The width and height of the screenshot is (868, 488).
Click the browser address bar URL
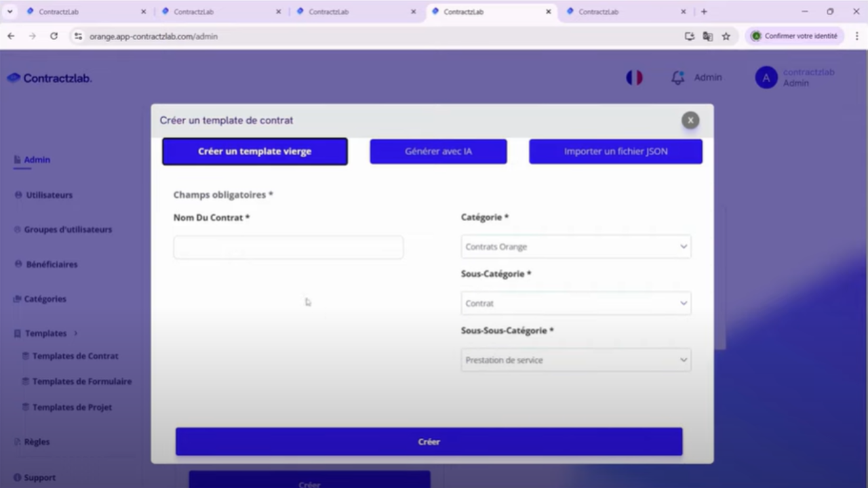[153, 37]
